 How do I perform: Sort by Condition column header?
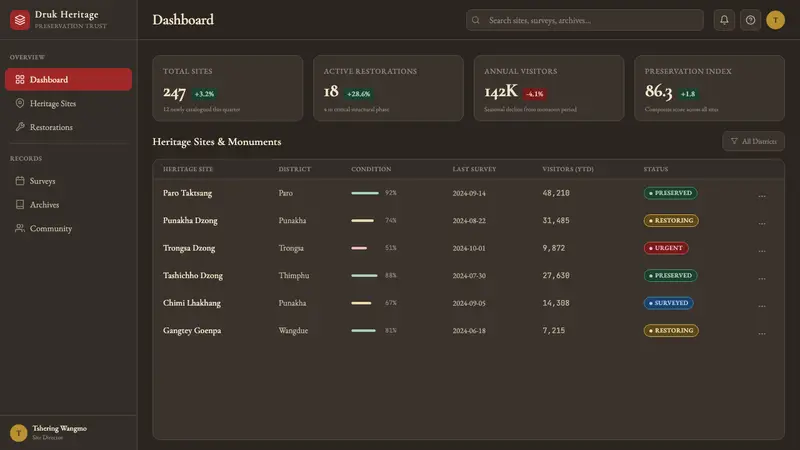tap(371, 169)
